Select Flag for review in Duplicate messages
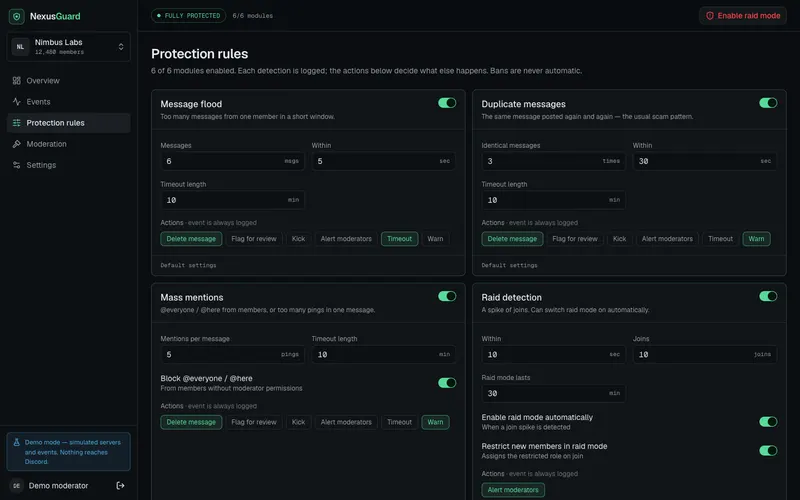Viewport: 800px width, 500px height. pos(574,239)
